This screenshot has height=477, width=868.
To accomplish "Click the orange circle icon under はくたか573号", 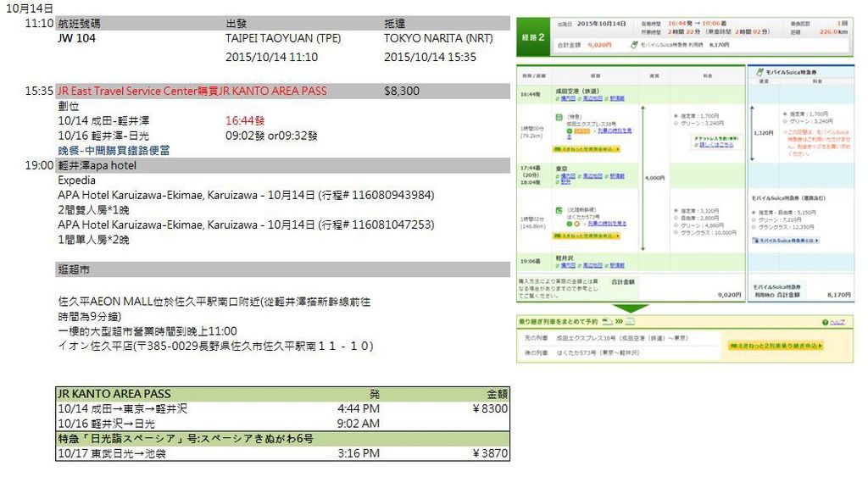I will pyautogui.click(x=576, y=224).
